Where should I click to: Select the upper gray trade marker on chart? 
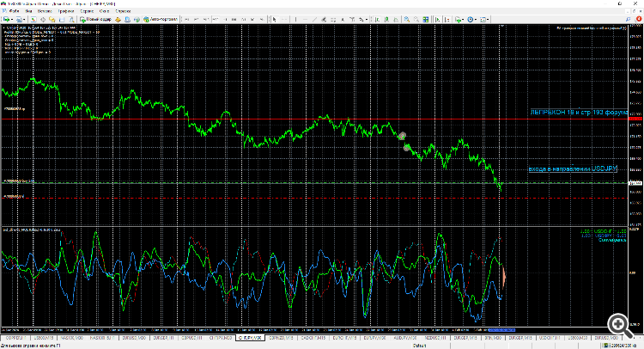402,136
